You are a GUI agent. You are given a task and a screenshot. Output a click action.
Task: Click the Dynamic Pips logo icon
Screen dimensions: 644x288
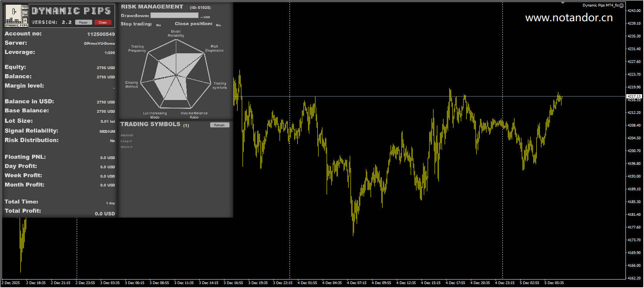(16, 16)
